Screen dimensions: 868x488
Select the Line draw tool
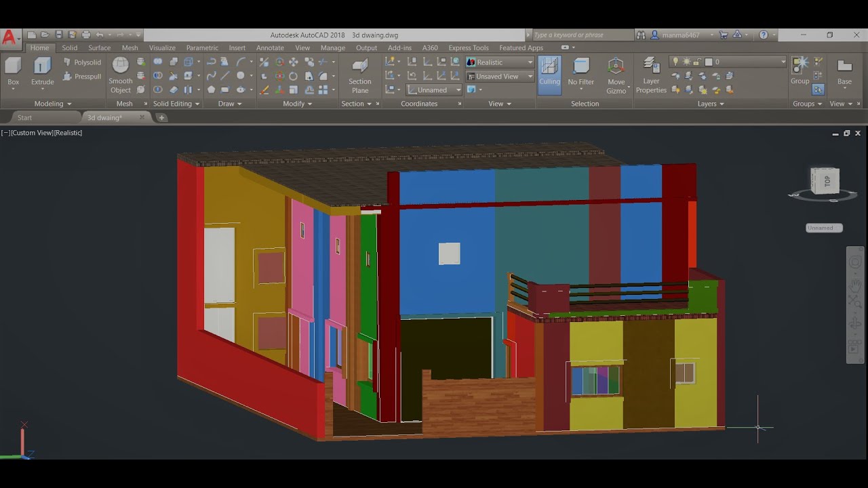(225, 76)
